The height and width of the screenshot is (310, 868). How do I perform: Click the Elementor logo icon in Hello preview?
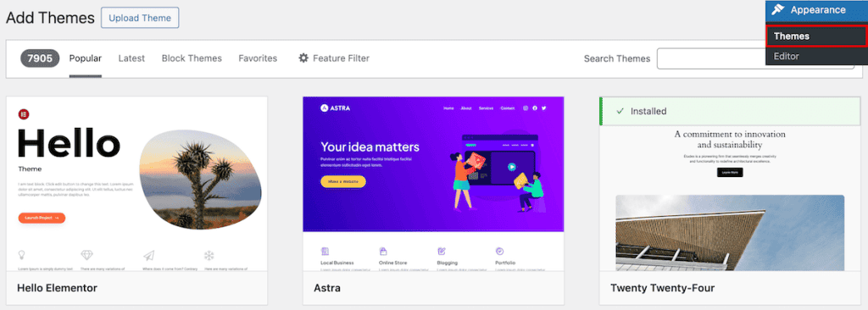click(24, 114)
